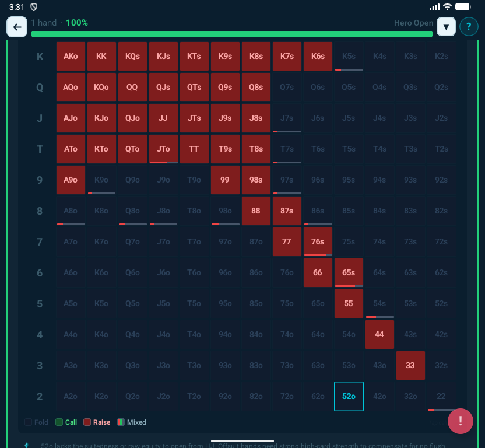The height and width of the screenshot is (448, 485).
Task: Click the Call legend swatch
Action: 59,422
